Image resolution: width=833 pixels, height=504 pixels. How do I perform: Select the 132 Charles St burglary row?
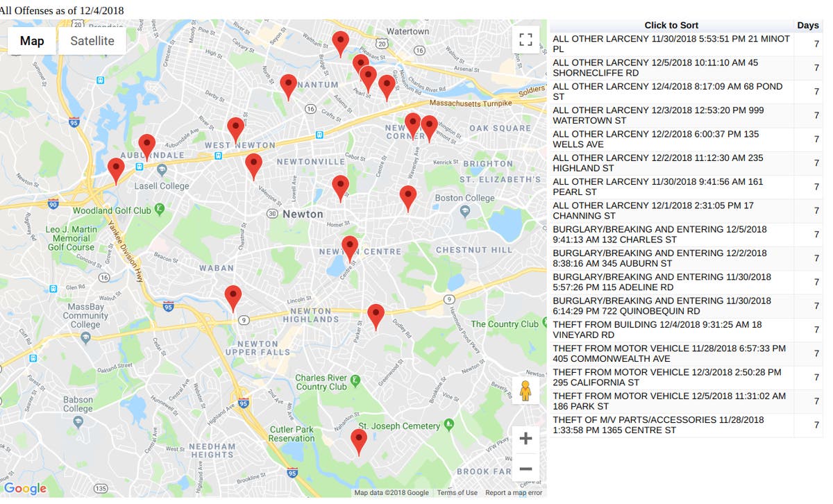[671, 235]
